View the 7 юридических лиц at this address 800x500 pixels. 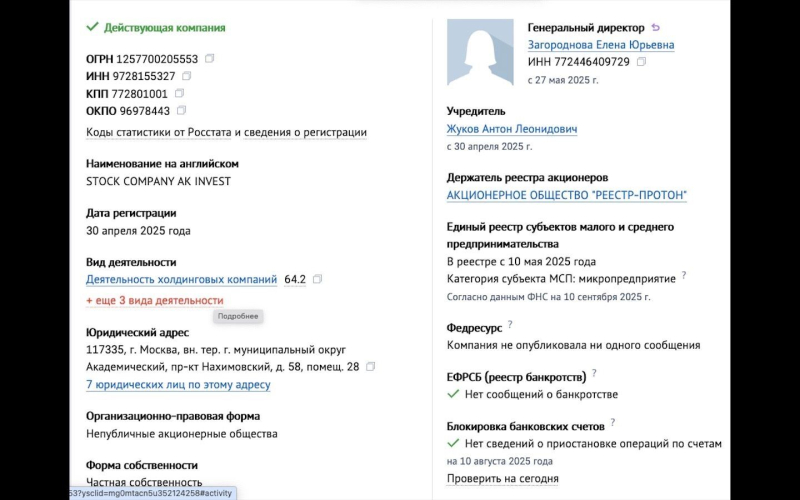178,384
